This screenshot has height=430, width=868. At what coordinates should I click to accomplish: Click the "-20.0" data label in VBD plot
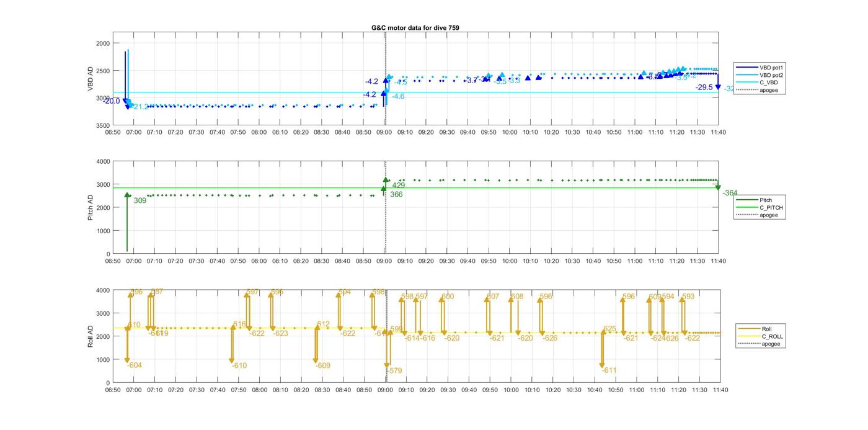[x=112, y=101]
